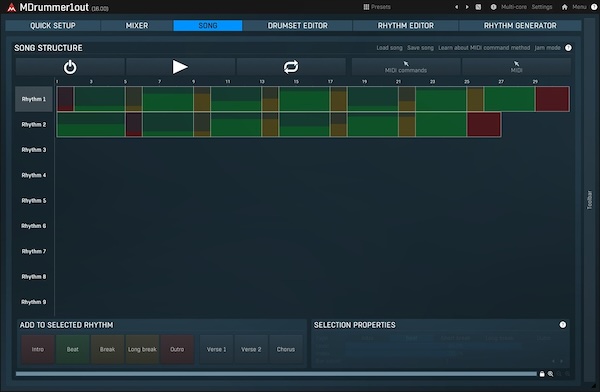This screenshot has height=392, width=600.
Task: Open the Presets browser
Action: click(377, 7)
